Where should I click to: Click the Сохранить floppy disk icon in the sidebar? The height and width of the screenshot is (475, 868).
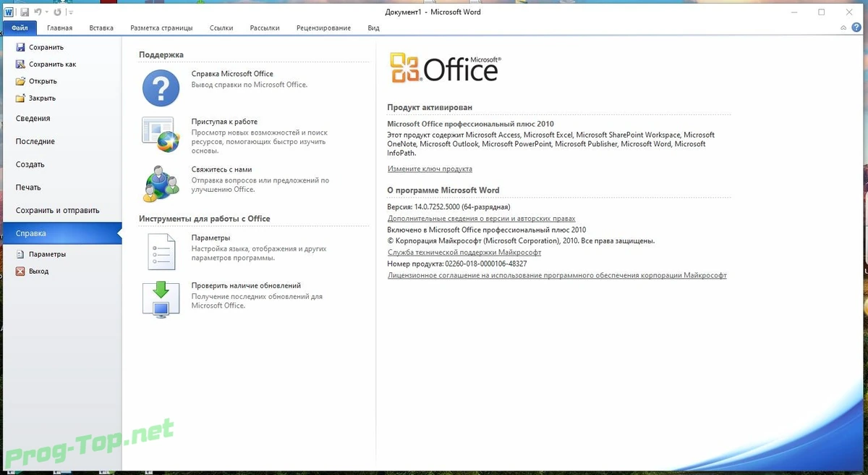coord(21,47)
